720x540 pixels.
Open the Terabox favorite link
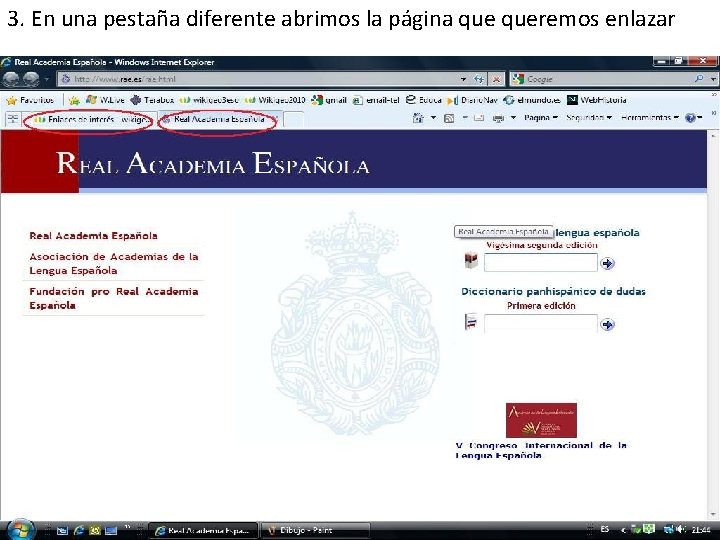(x=152, y=100)
